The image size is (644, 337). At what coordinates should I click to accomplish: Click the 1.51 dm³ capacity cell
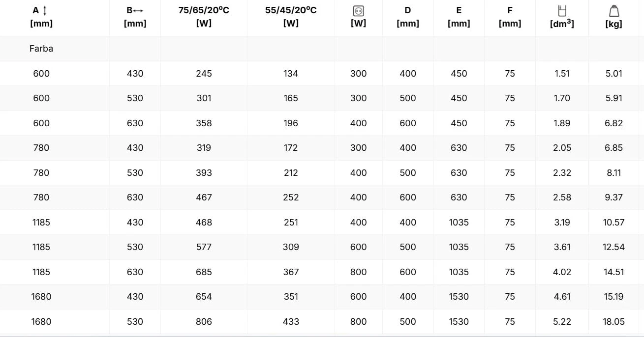coord(562,74)
